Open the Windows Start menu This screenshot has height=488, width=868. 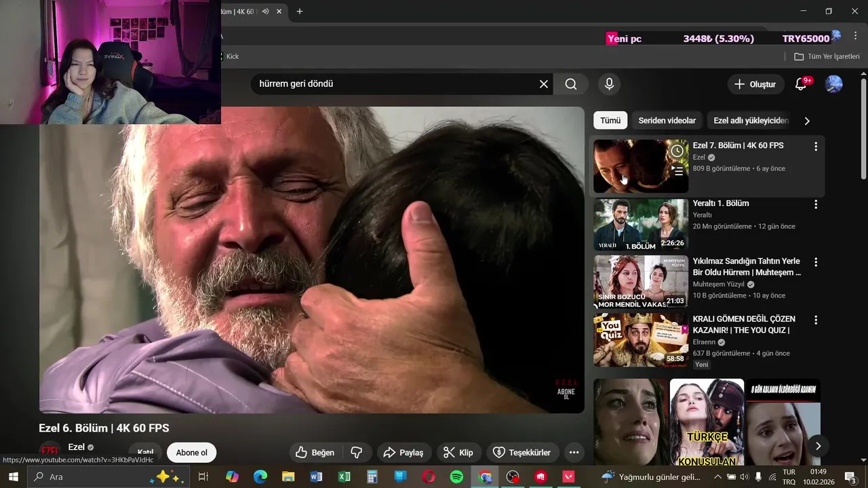tap(13, 477)
